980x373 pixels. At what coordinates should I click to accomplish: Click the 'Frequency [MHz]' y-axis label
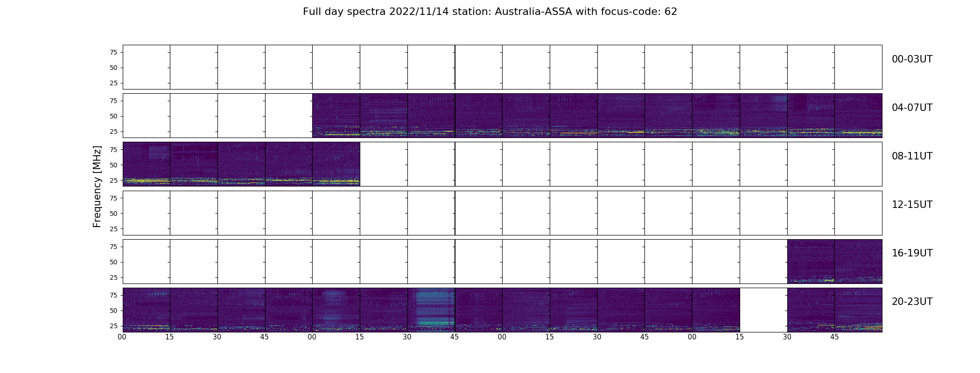point(97,186)
